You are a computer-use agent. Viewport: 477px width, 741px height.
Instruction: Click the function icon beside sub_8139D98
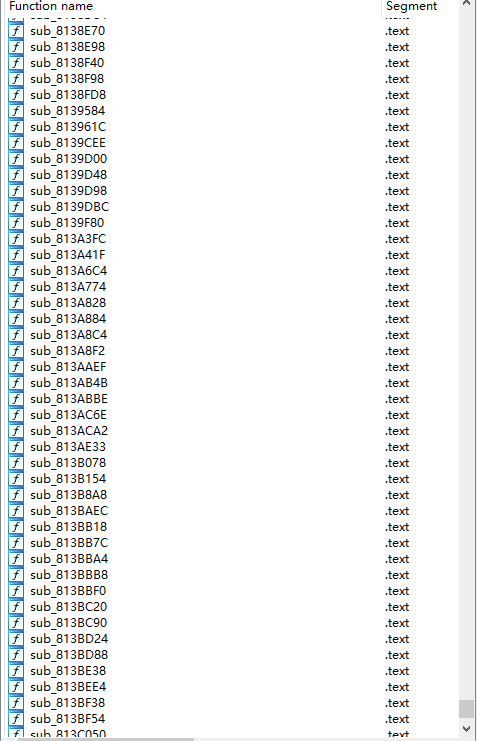point(16,191)
